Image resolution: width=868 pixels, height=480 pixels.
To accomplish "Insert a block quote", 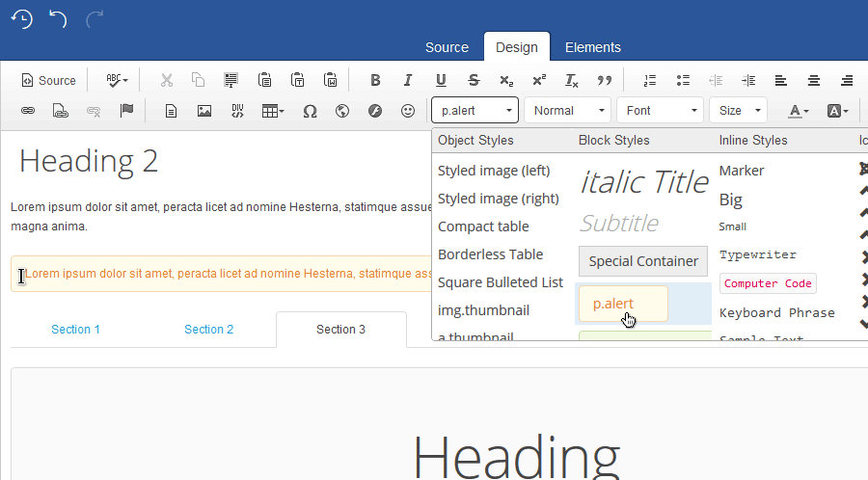I will click(605, 81).
